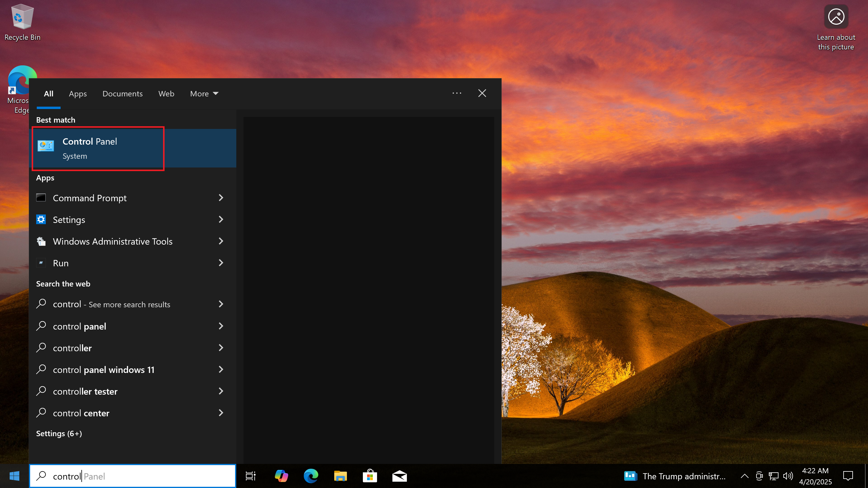Click the Learn about this picture icon
The image size is (868, 488).
coord(836,28)
